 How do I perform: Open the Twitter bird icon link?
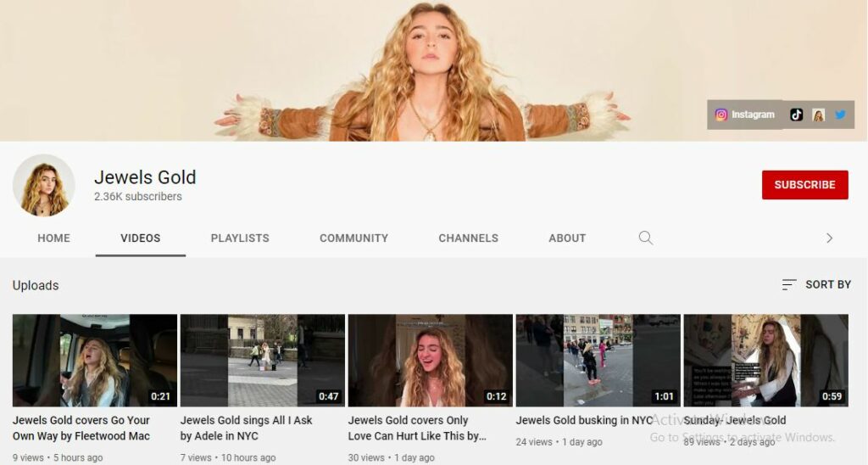[x=840, y=115]
